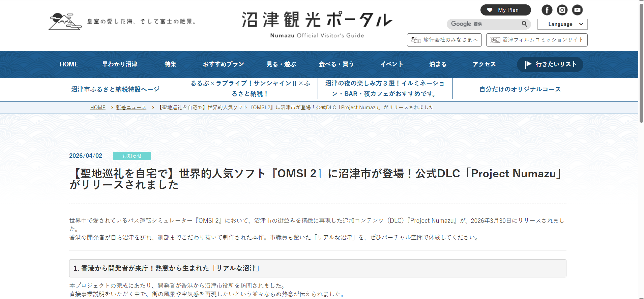
Task: Open 旅行会社のみなさまへ link
Action: pos(444,40)
